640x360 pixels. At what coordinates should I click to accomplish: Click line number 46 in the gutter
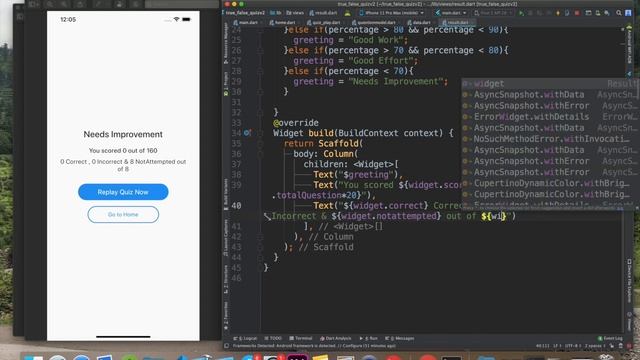click(237, 278)
